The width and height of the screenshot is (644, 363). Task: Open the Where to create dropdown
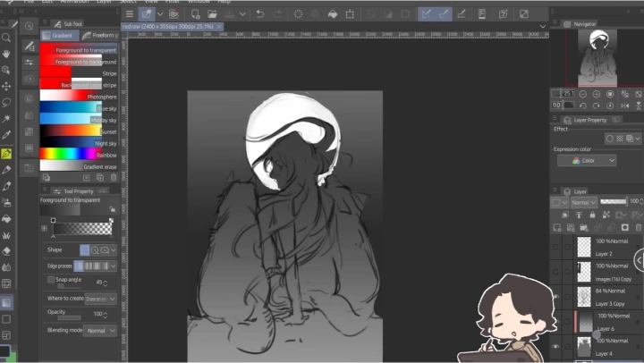coord(100,299)
